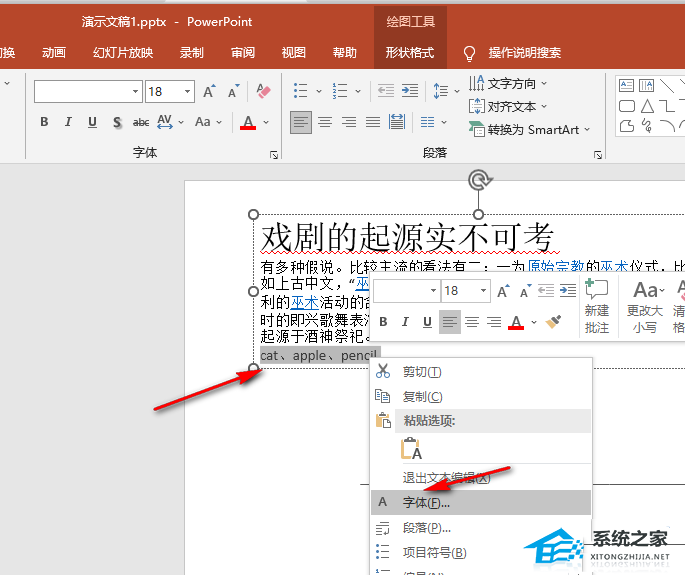Viewport: 685px width, 575px height.
Task: Choose 字体(F)... from context menu
Action: click(x=481, y=502)
